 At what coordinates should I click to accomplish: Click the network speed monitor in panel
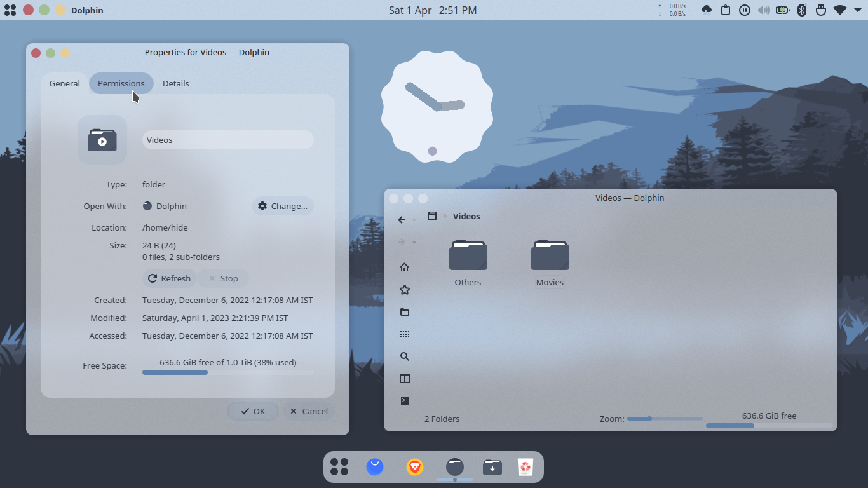pyautogui.click(x=672, y=10)
